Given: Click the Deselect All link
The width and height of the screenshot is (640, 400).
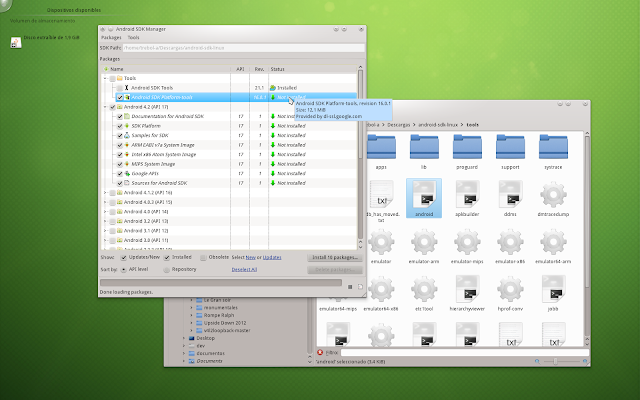Looking at the screenshot, I should tap(244, 269).
